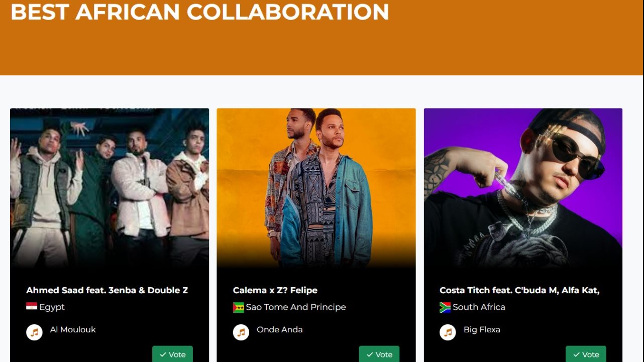Click the Calema x Z? Felipe title
Viewport: 644px width, 362px height.
[x=275, y=290]
